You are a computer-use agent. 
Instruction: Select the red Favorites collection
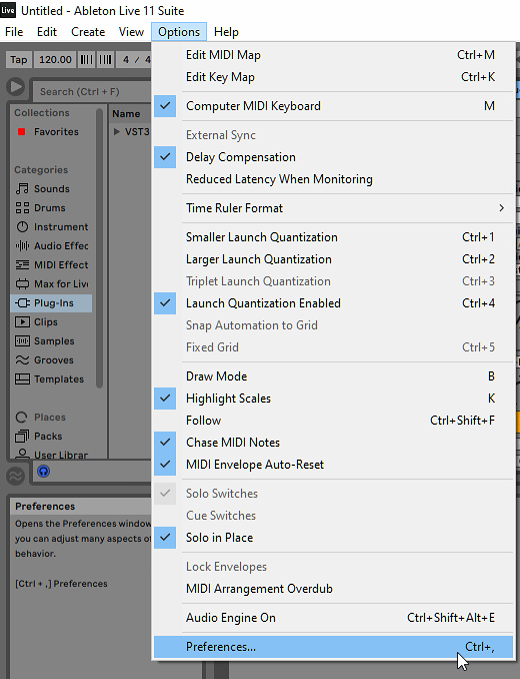pos(47,132)
